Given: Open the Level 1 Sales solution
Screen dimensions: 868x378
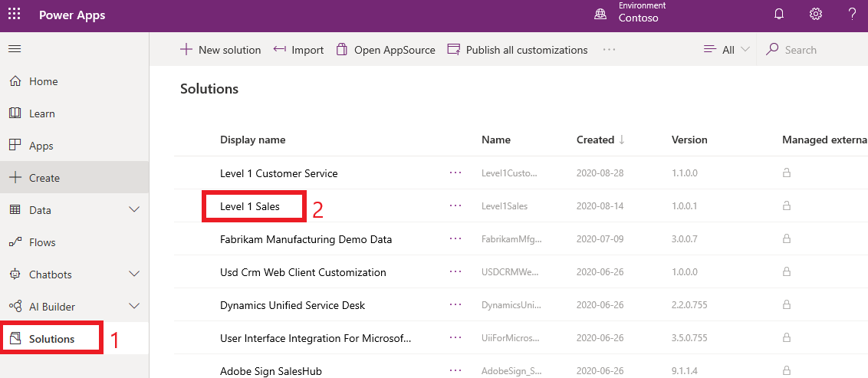Looking at the screenshot, I should coord(250,206).
